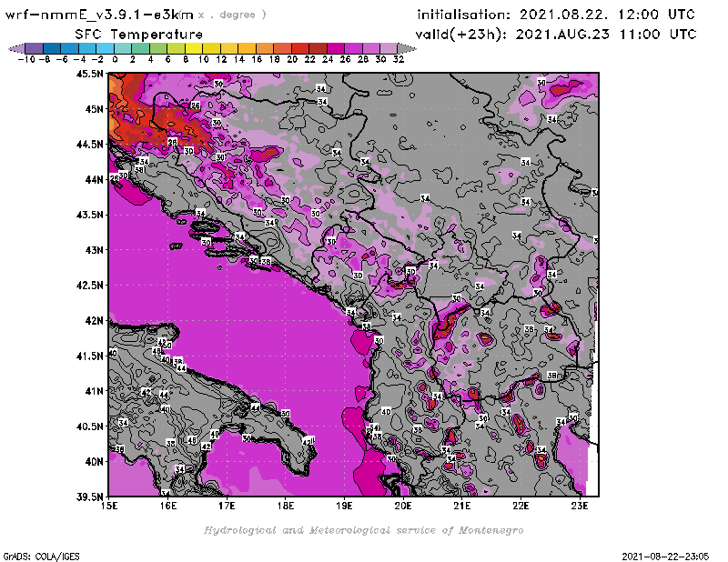Click the "42N" latitude label

(94, 321)
